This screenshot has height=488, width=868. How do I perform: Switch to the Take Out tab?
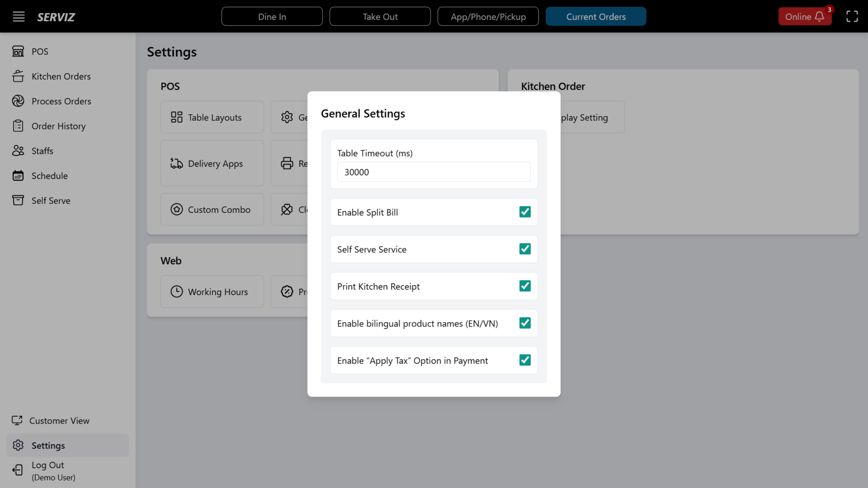[x=380, y=16]
